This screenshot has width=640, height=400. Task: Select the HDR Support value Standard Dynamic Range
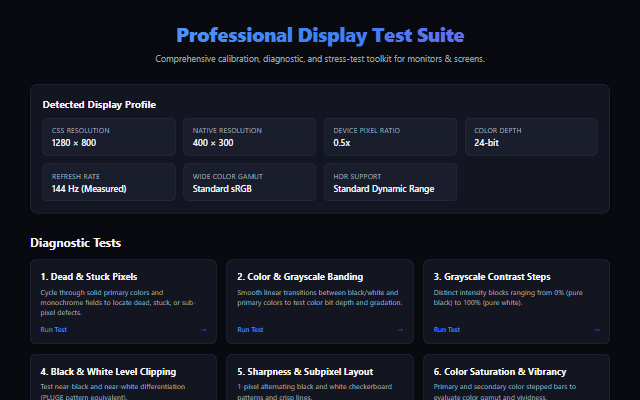coord(384,189)
